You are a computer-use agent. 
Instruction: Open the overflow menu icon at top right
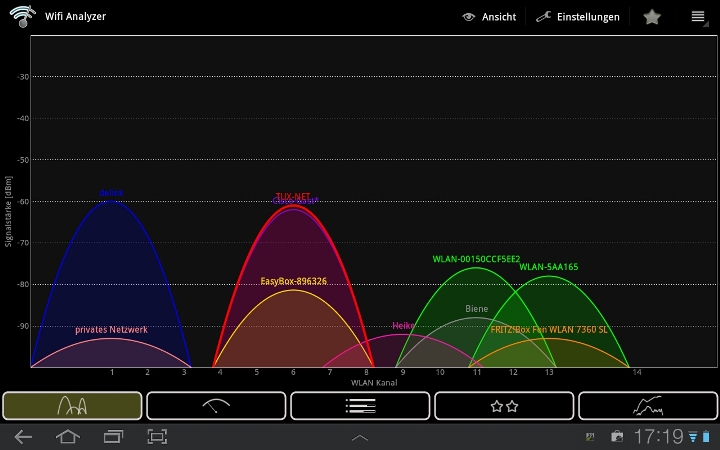pyautogui.click(x=698, y=17)
